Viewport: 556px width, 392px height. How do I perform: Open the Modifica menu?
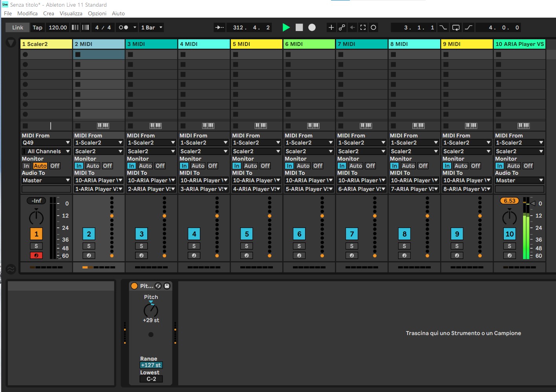[x=27, y=13]
